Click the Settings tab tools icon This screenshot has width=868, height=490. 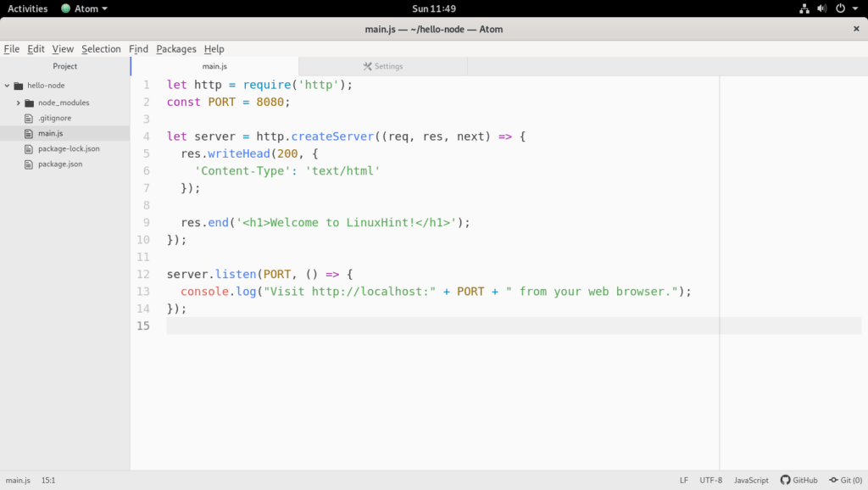click(x=367, y=66)
